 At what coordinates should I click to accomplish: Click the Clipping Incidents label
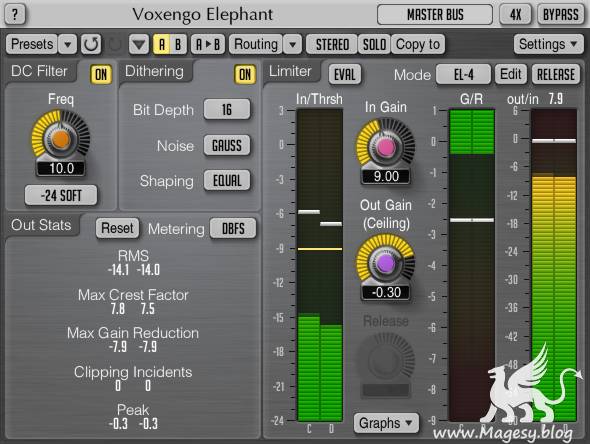click(x=133, y=372)
